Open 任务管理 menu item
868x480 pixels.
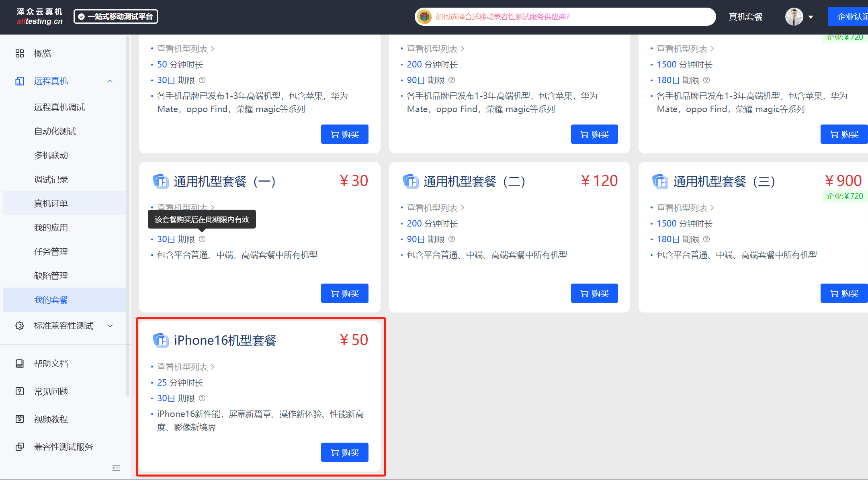click(51, 252)
